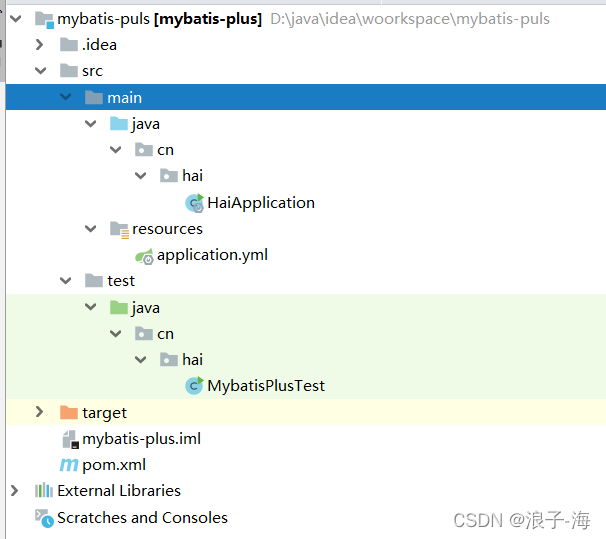Click the mybatis-plus.iml file icon
Image resolution: width=606 pixels, height=539 pixels.
(71, 440)
